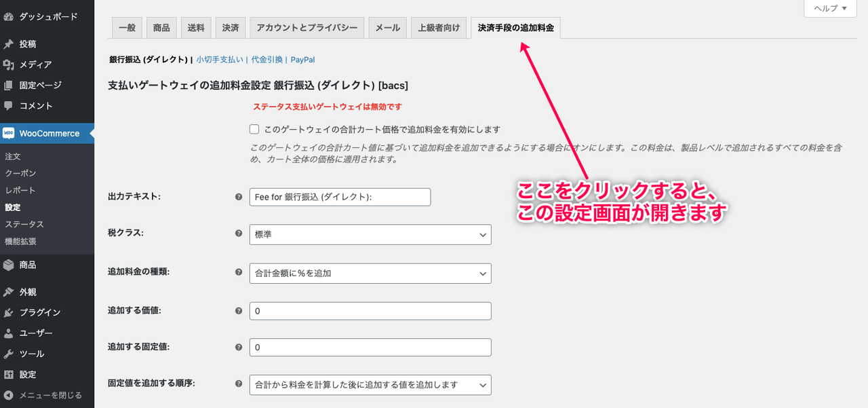Screen dimensions: 868x408
Task: Open クーポン in WooCommerce submenu
Action: [x=21, y=173]
